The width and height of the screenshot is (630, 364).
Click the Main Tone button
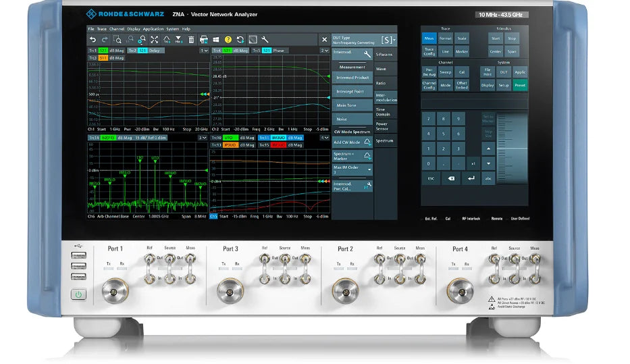(352, 105)
